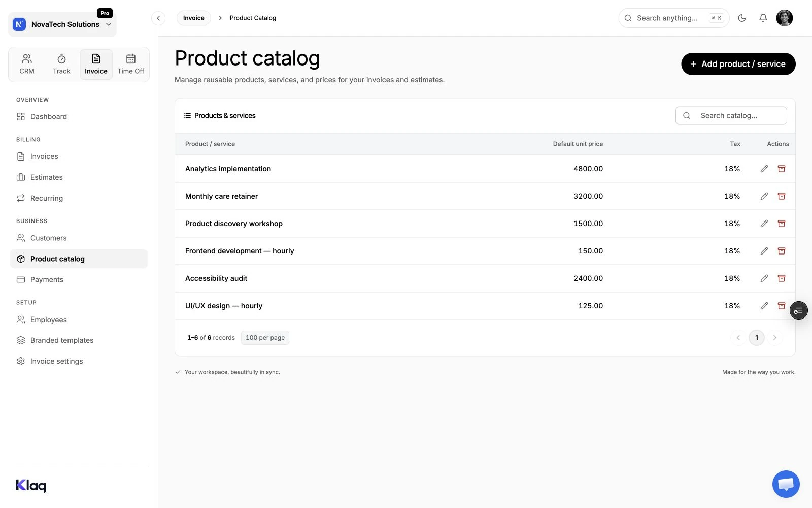Edit the Analytics implementation row with the pencil icon

(764, 169)
